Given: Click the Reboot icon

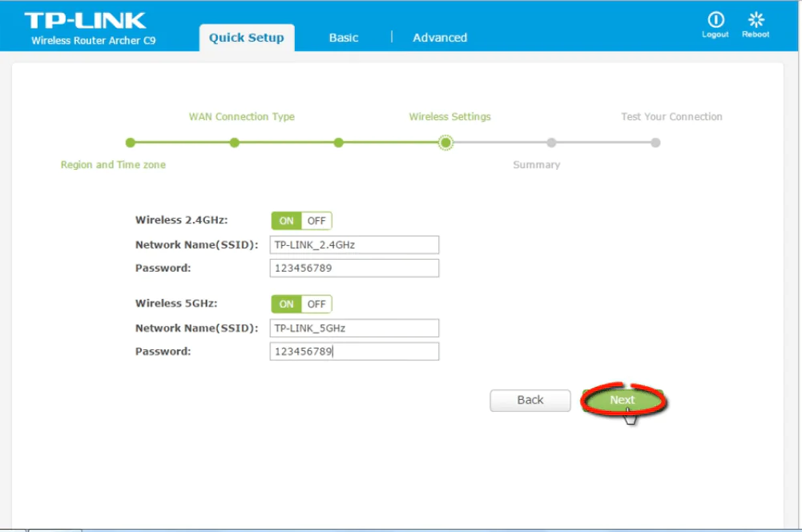Looking at the screenshot, I should (x=755, y=23).
